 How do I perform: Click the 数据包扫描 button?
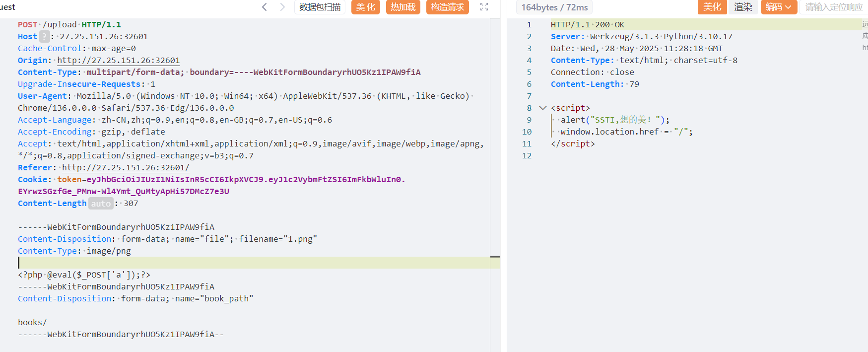point(320,7)
